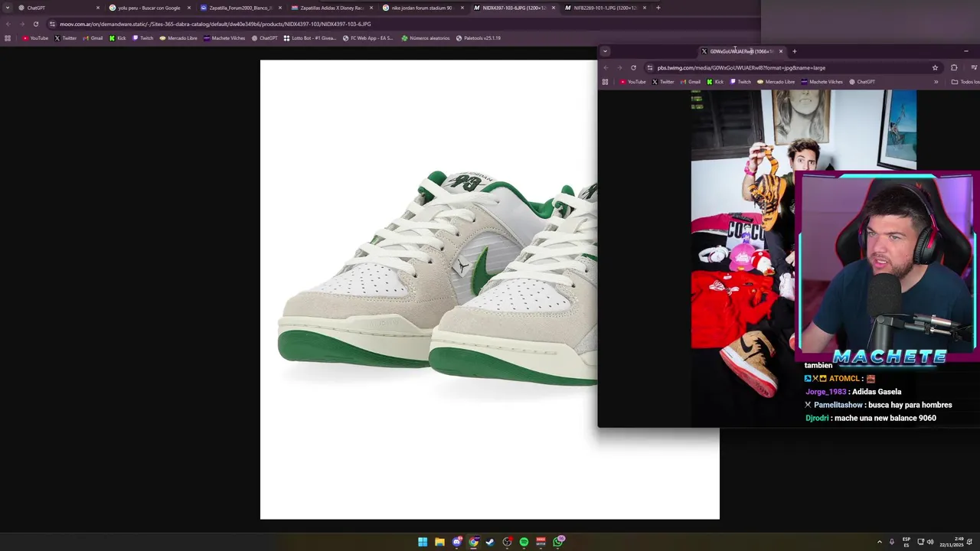The width and height of the screenshot is (980, 551).
Task: Open WhatsApp from the taskbar
Action: [x=559, y=542]
